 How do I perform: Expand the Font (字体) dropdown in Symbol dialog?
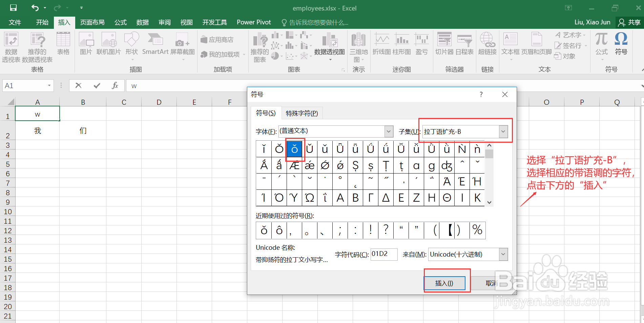pyautogui.click(x=389, y=132)
